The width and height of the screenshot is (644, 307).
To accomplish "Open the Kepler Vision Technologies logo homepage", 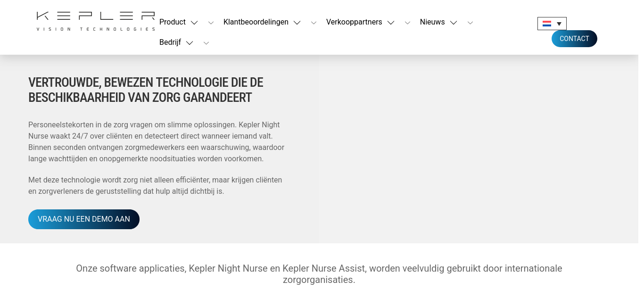I will 96,21.
